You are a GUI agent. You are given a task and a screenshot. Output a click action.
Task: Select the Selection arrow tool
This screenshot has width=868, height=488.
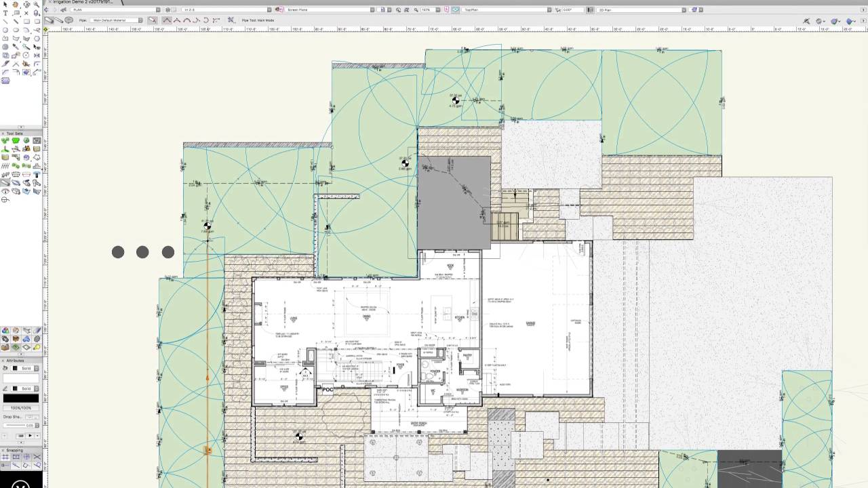click(x=5, y=4)
